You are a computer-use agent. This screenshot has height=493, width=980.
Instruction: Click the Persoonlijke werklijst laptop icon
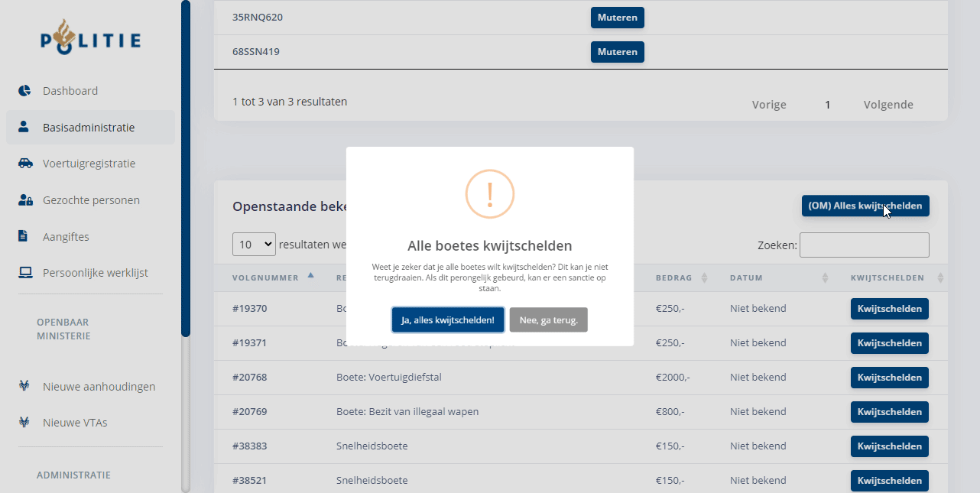tap(25, 273)
